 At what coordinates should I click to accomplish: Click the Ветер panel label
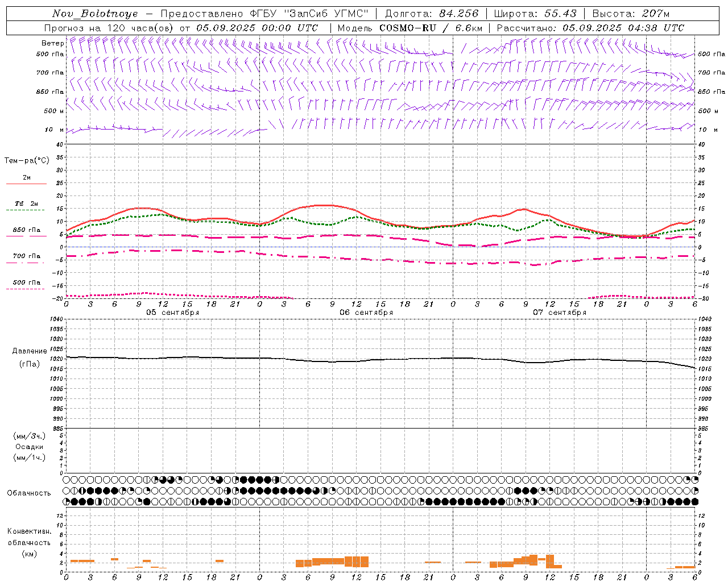point(52,43)
